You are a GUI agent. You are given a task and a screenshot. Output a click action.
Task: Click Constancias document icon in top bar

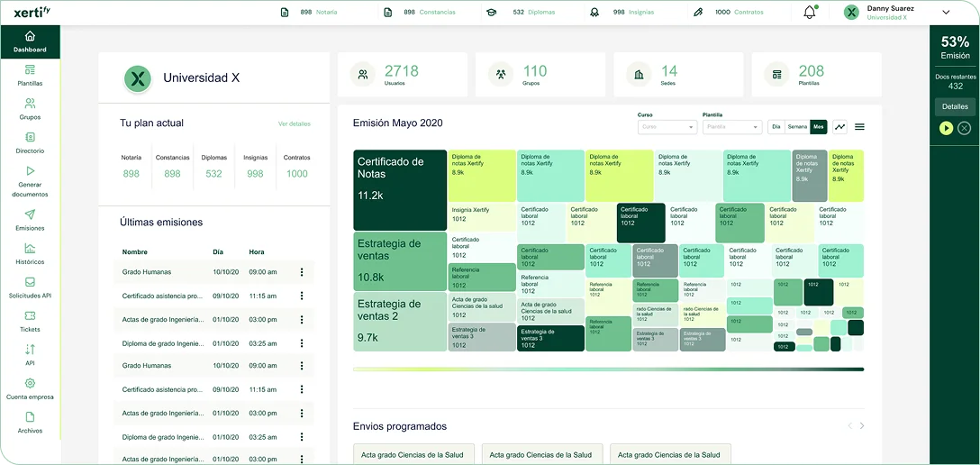[388, 12]
